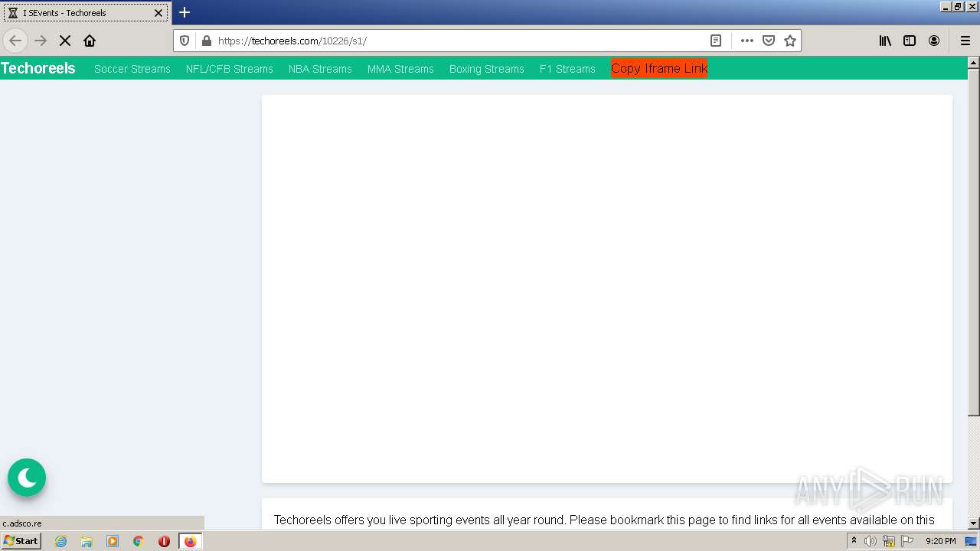980x551 pixels.
Task: Open MMA Streams nav link
Action: [400, 69]
